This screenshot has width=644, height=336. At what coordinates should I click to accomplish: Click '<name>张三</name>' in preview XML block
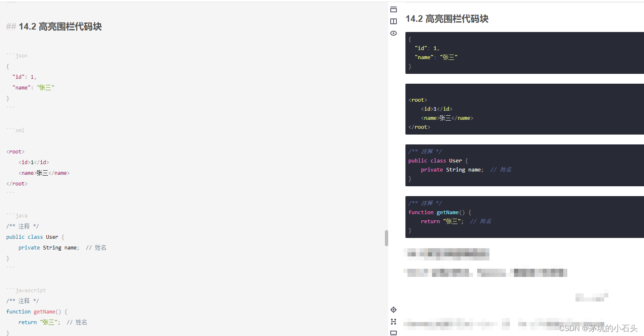447,118
